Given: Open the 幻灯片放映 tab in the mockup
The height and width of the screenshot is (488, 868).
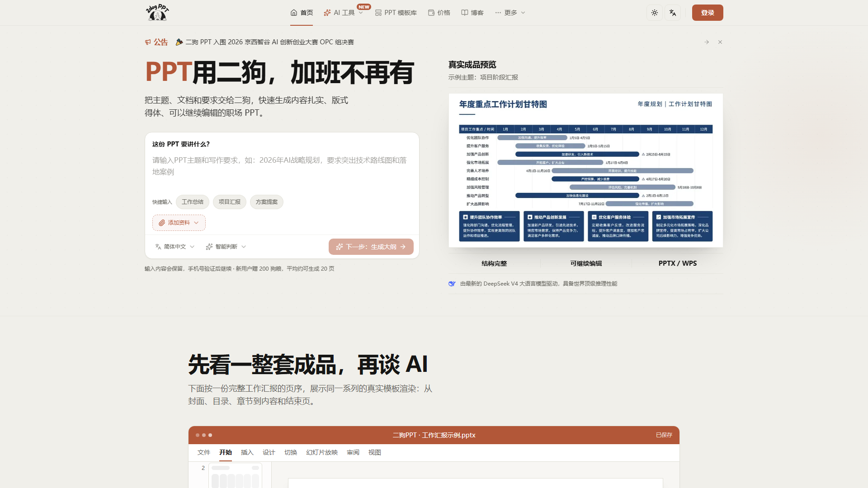Looking at the screenshot, I should pos(322,452).
